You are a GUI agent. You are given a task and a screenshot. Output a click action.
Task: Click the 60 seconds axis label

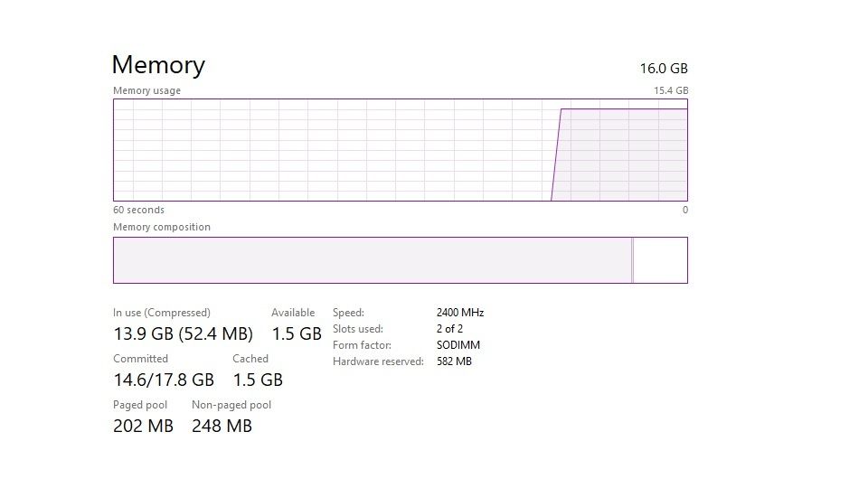138,210
